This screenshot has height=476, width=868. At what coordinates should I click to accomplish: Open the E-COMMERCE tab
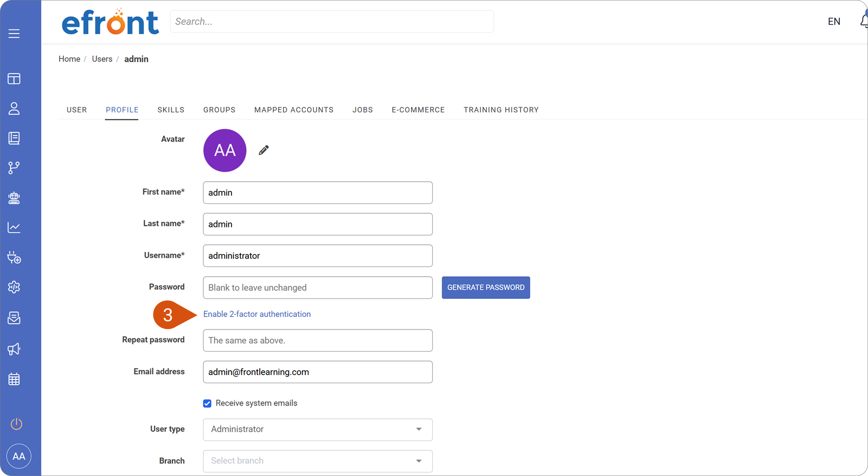[418, 110]
